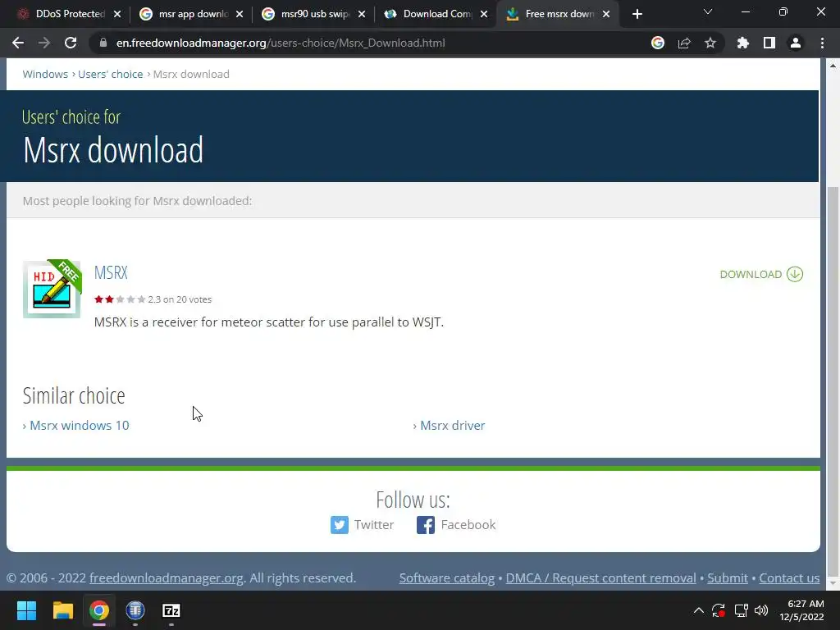Close the Free msrx download tab
This screenshot has height=630, width=840.
[x=606, y=14]
